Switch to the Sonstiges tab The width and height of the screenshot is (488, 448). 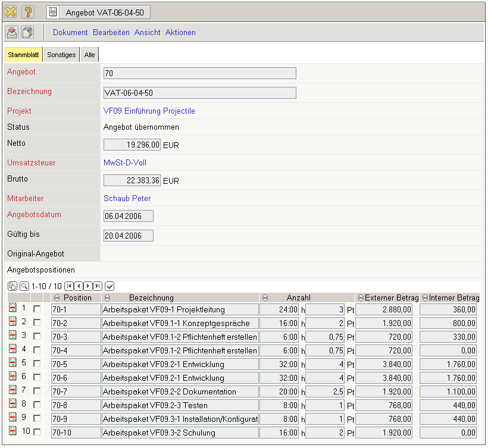coord(61,55)
